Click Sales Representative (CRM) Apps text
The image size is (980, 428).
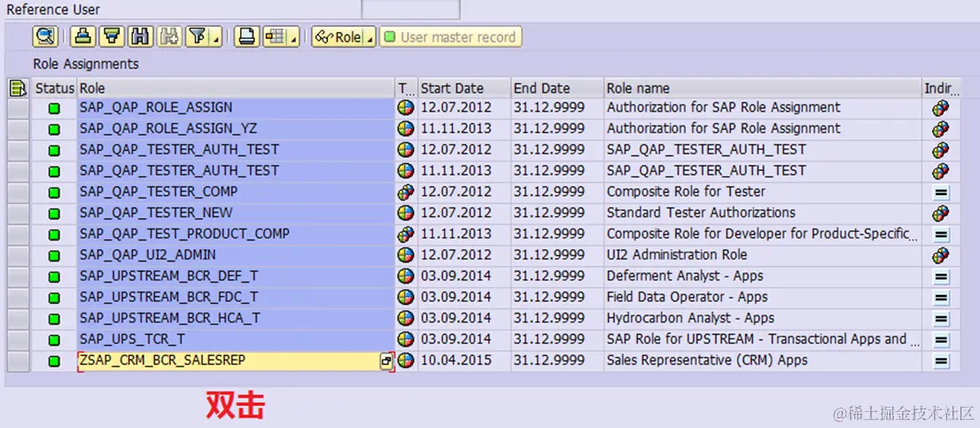[707, 361]
